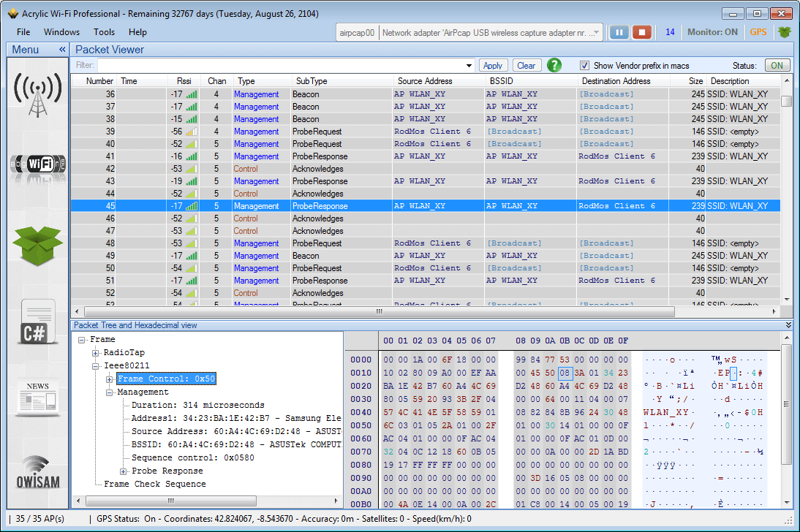Click the packet list horizontal scrollbar

(379, 311)
